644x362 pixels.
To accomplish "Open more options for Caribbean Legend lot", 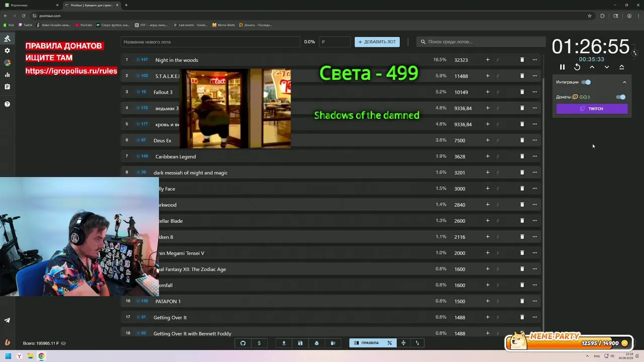I will point(534,156).
